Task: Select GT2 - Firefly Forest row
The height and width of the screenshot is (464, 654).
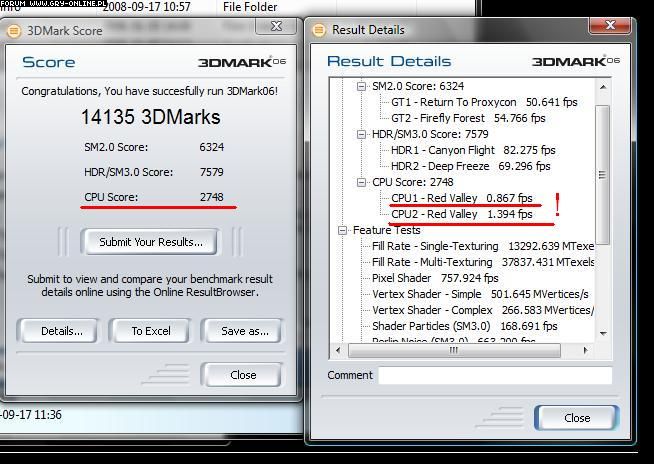Action: tap(468, 118)
